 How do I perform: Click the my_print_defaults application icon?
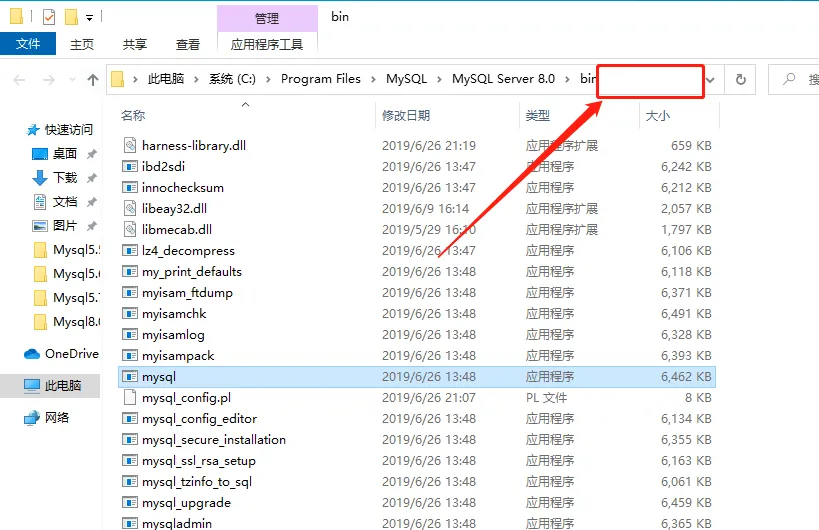(130, 272)
